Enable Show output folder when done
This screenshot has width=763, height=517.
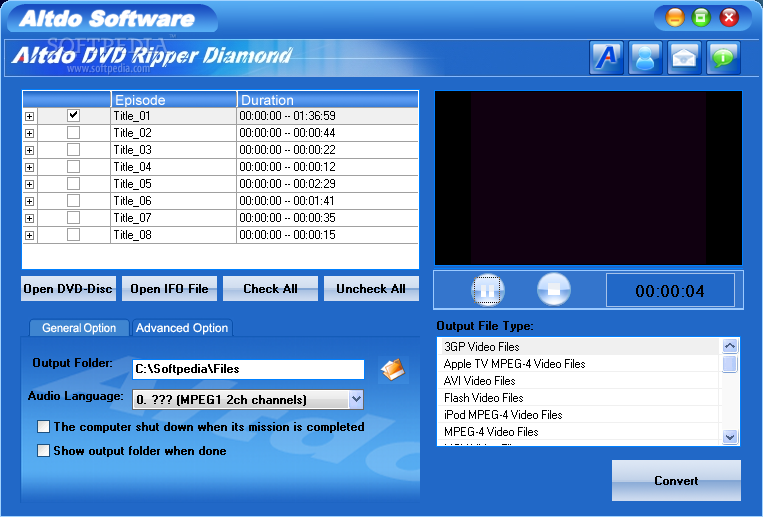(x=43, y=451)
